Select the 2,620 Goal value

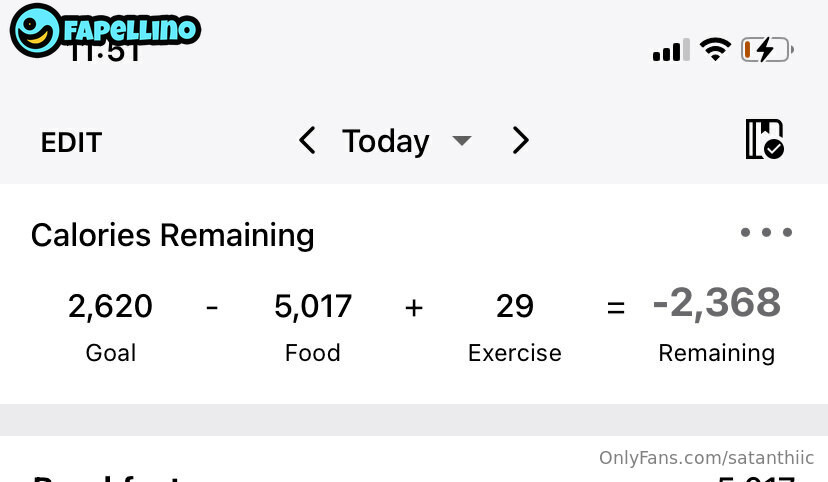(110, 305)
